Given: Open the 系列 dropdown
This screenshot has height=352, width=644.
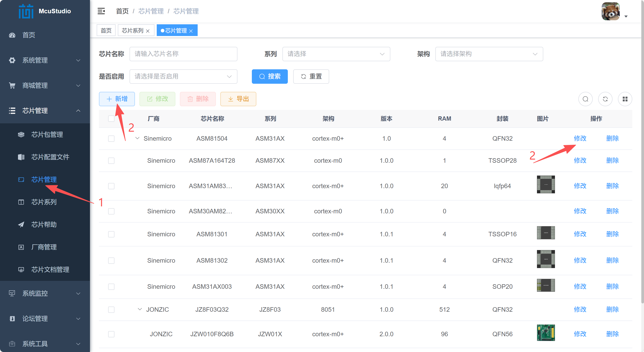Looking at the screenshot, I should click(x=336, y=54).
